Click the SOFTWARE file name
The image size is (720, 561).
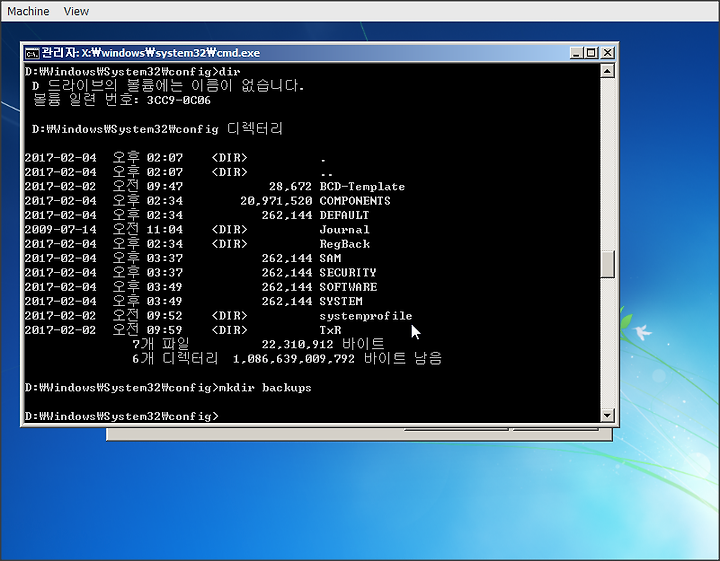(348, 287)
